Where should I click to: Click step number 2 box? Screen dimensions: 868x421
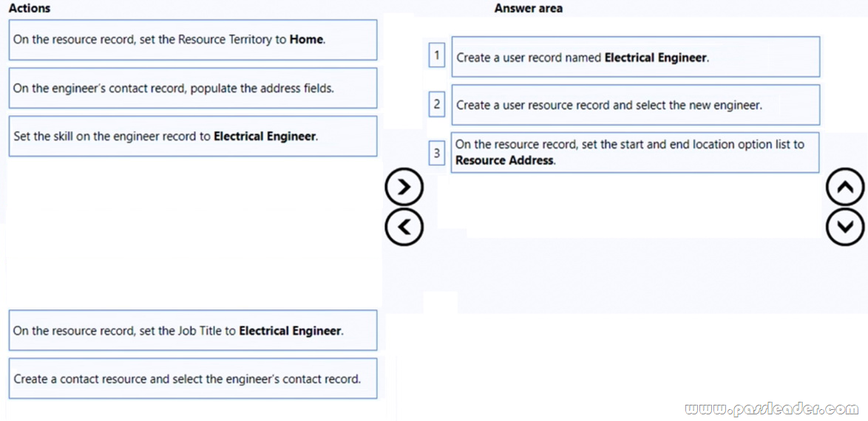(436, 104)
